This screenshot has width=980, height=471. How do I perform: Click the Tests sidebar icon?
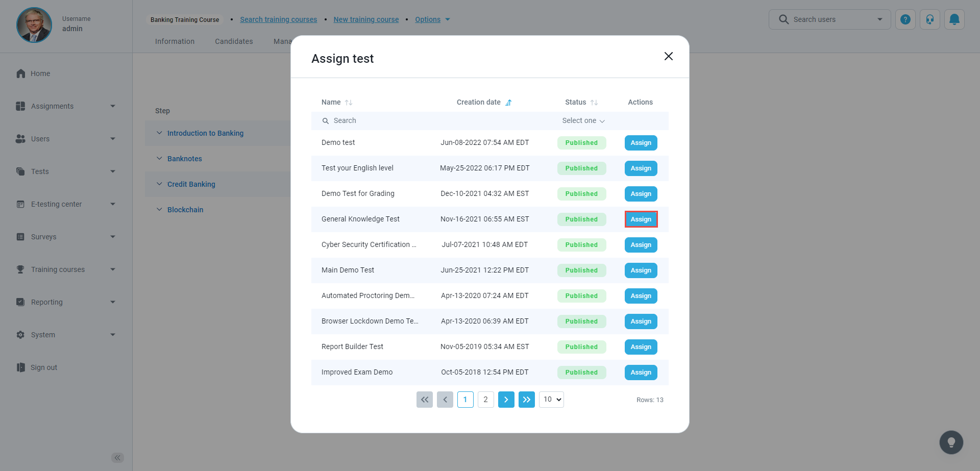coord(20,171)
